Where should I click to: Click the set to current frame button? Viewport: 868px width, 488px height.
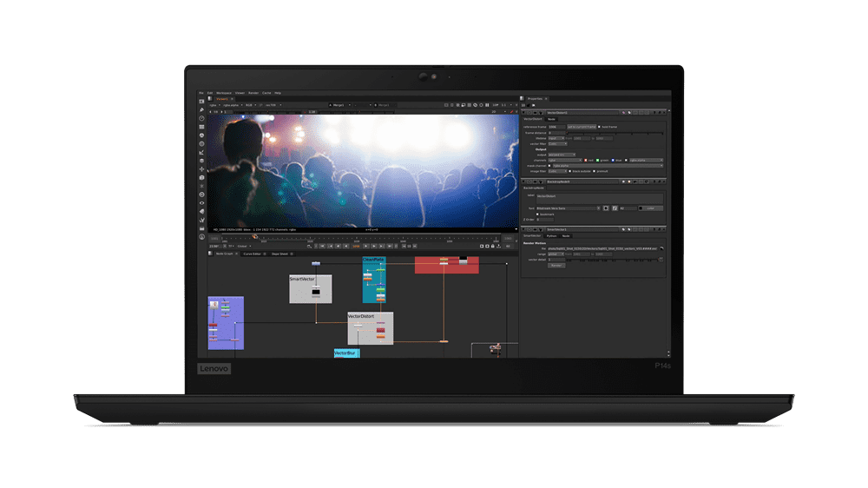tap(580, 127)
